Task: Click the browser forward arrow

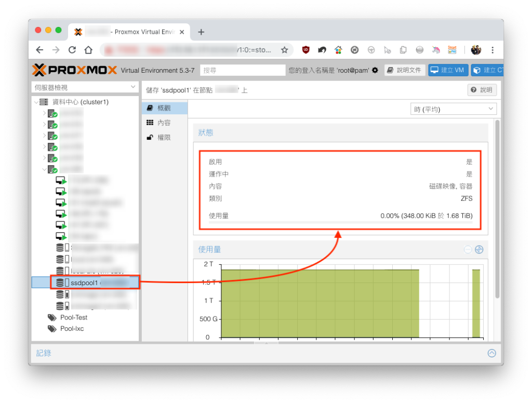Action: [56, 50]
